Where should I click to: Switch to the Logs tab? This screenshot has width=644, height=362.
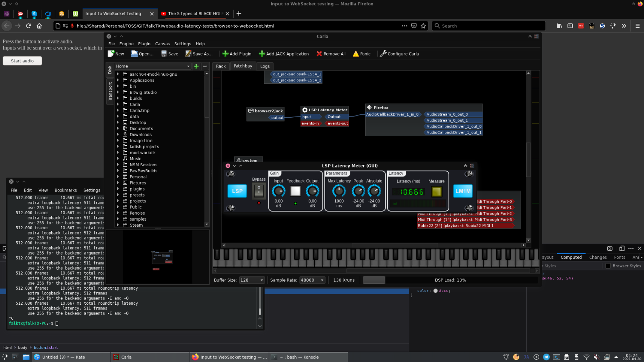pyautogui.click(x=265, y=66)
